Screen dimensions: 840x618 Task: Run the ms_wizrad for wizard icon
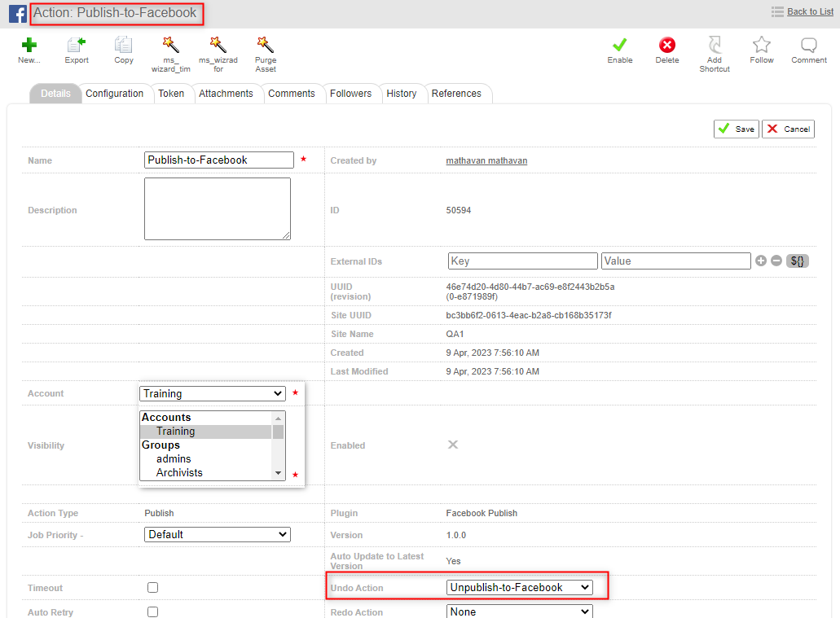click(218, 45)
